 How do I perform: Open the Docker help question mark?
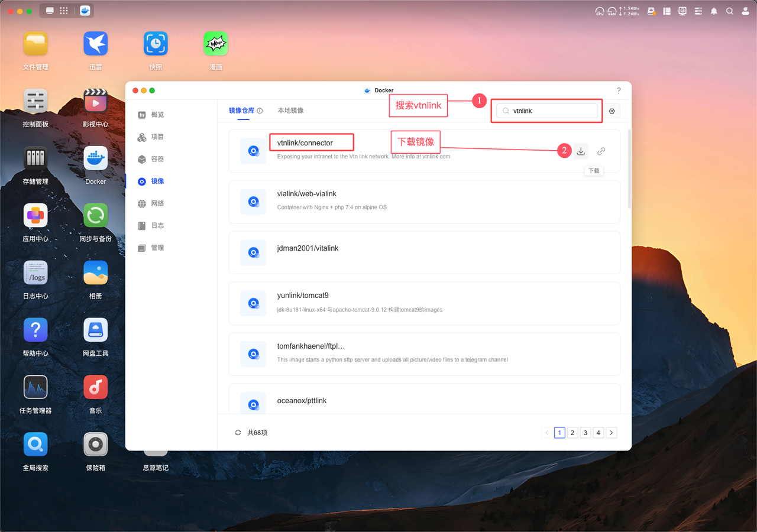point(619,90)
